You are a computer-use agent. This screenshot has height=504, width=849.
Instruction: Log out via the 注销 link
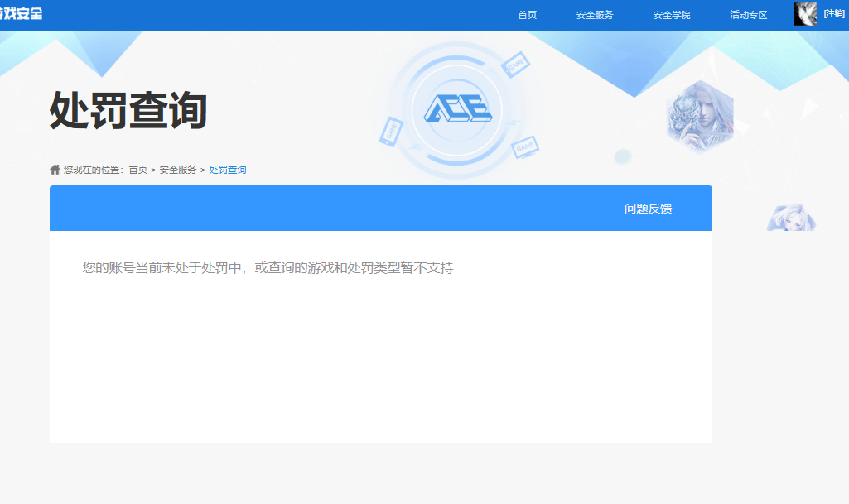pos(833,14)
